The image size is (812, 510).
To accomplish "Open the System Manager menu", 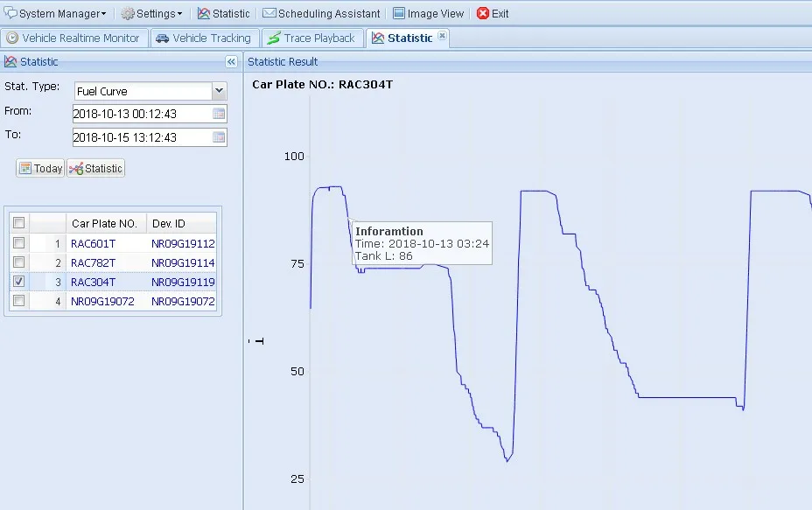I will tap(56, 14).
